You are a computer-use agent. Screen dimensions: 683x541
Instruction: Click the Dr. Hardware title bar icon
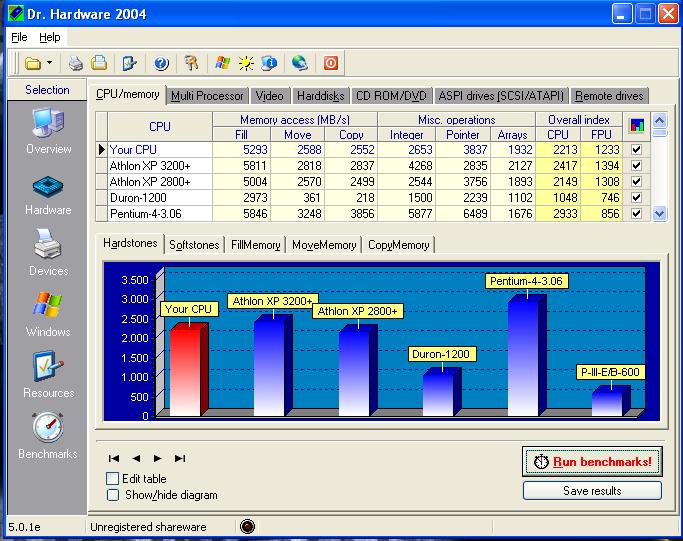coord(16,14)
